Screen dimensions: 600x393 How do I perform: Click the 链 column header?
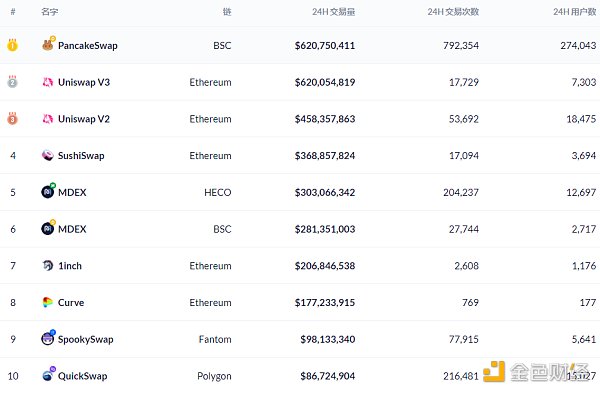[x=227, y=12]
